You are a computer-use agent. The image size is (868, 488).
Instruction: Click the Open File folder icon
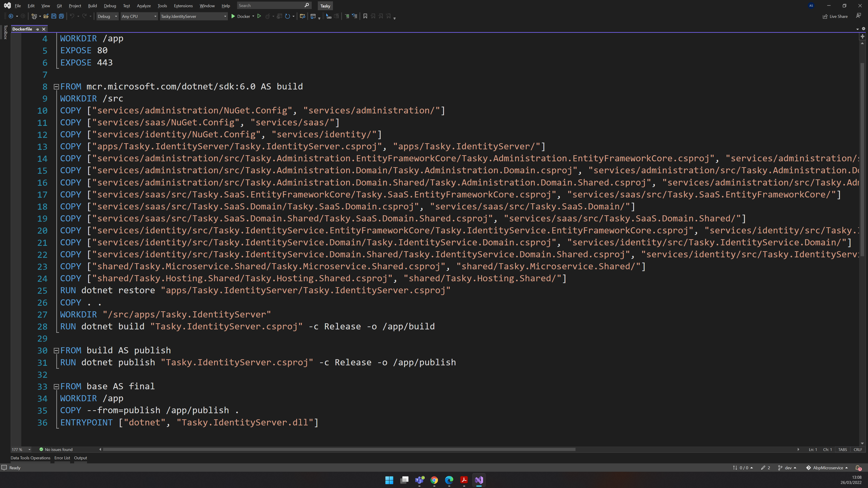point(46,16)
